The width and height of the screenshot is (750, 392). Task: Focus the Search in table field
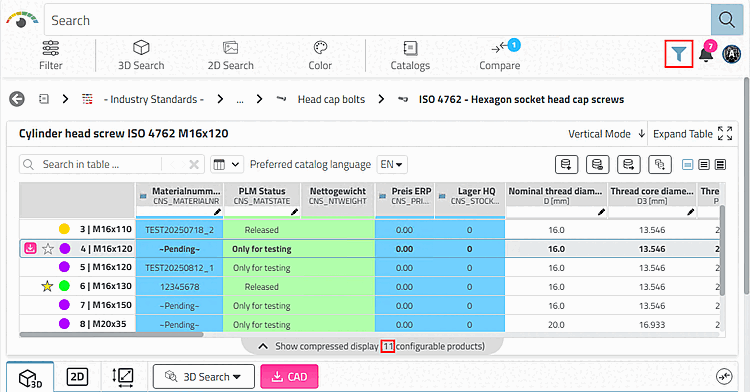click(100, 164)
